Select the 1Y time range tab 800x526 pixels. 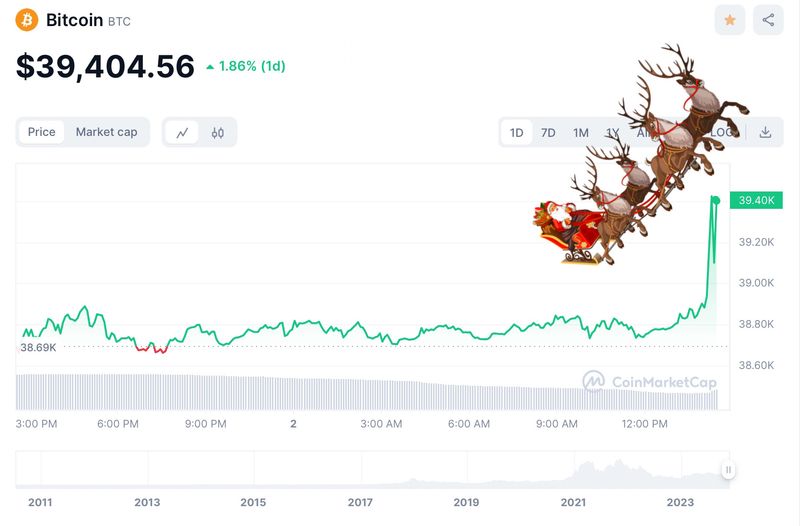[612, 133]
